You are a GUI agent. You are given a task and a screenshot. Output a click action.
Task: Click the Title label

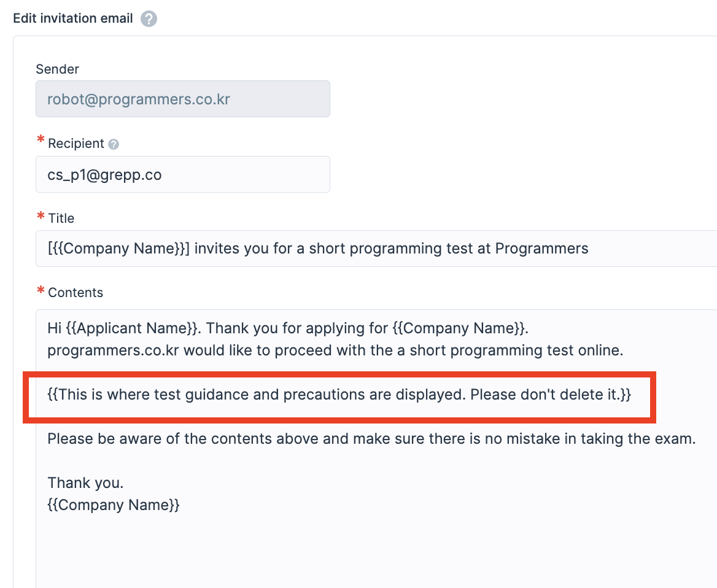tap(61, 218)
